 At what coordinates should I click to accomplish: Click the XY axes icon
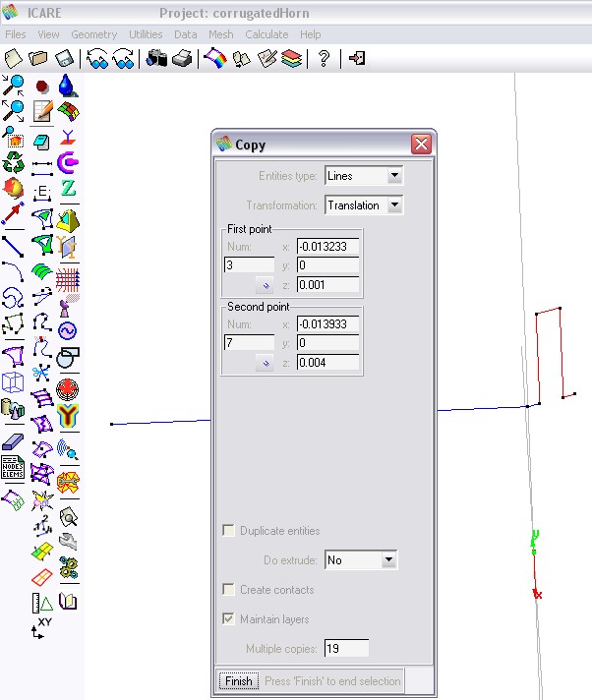tap(41, 627)
